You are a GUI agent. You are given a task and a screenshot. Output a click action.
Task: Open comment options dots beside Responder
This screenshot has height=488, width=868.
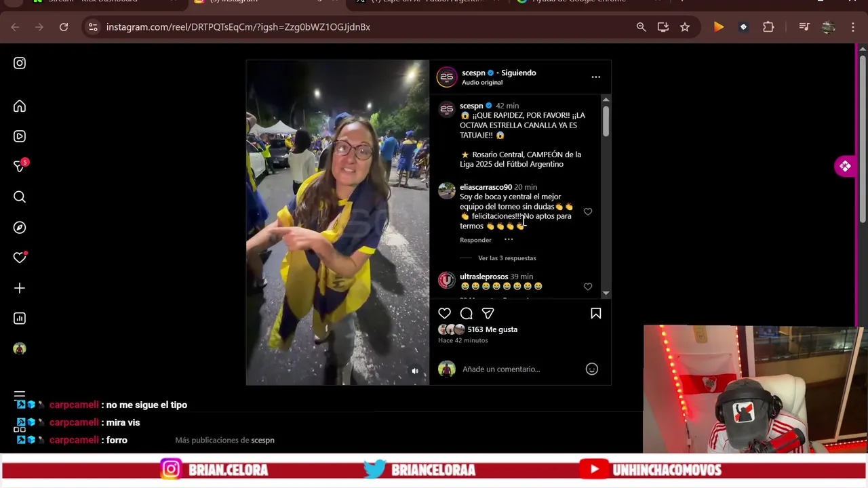(509, 239)
